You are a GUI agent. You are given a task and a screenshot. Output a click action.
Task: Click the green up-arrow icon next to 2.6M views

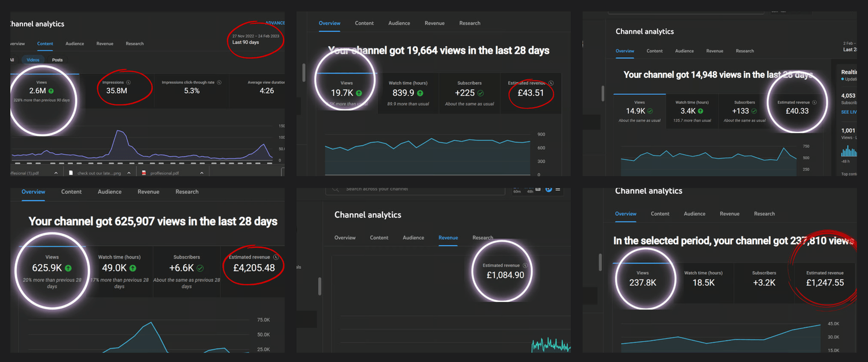tap(51, 91)
